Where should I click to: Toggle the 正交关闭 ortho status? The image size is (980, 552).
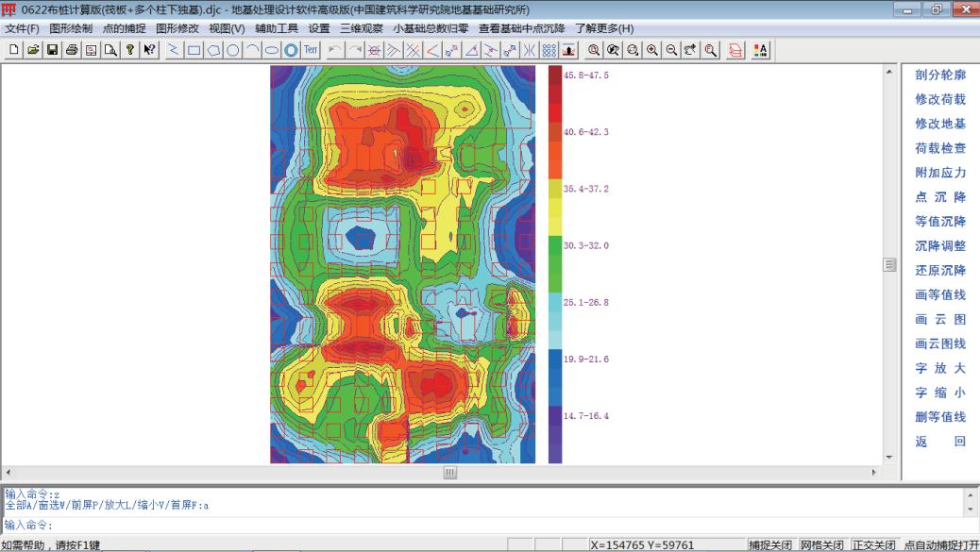(x=873, y=545)
